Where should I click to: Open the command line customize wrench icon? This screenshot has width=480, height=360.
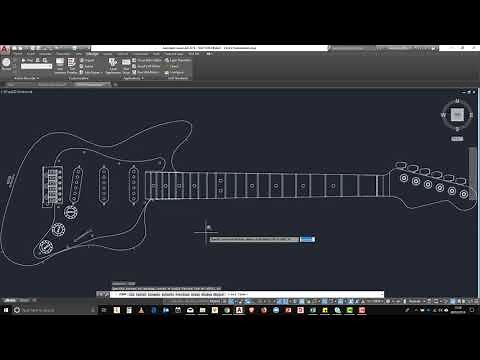(x=106, y=294)
